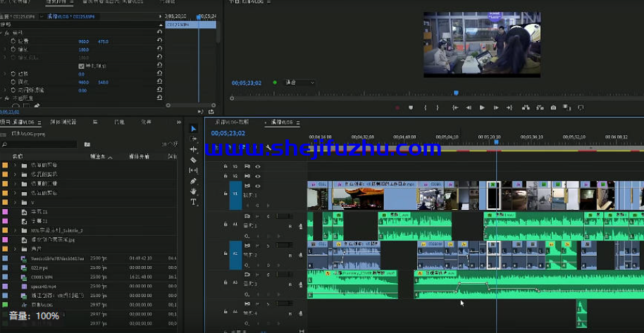Toggle the uniform scale checkbox
The image size is (644, 333).
tap(81, 66)
